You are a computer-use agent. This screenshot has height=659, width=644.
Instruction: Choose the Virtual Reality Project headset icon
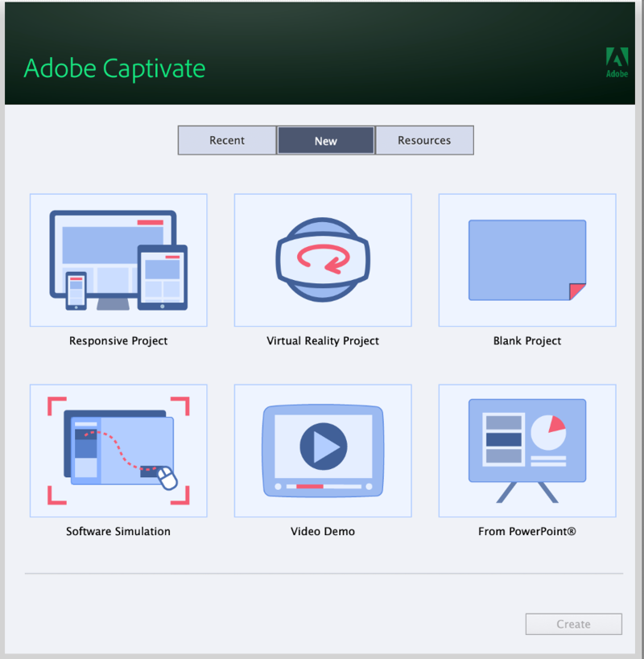coord(322,260)
